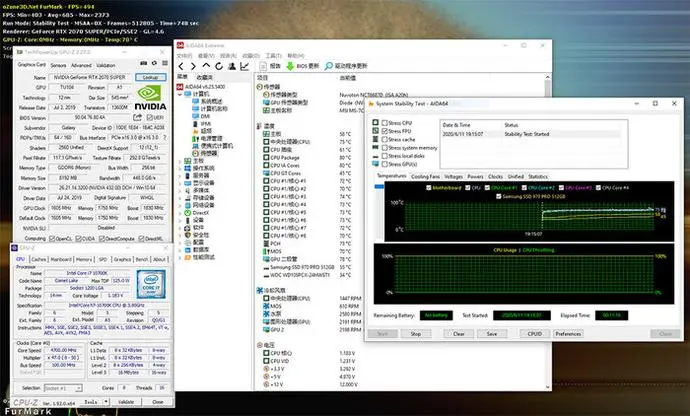Enable Stress CPU checkbox
The height and width of the screenshot is (416, 690).
click(385, 123)
